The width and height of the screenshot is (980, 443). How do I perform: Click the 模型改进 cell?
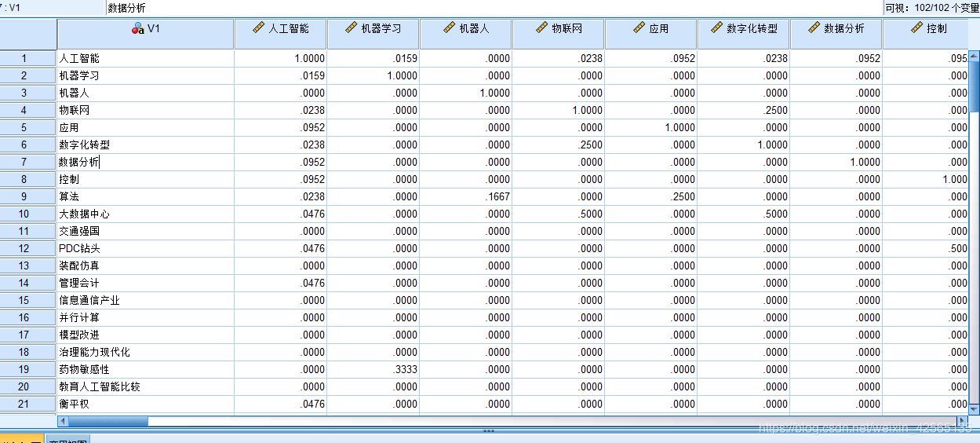tap(146, 335)
